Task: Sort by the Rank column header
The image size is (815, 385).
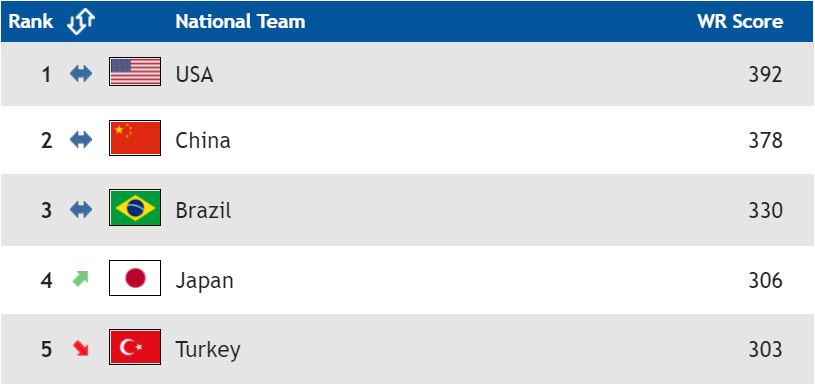Action: 31,22
